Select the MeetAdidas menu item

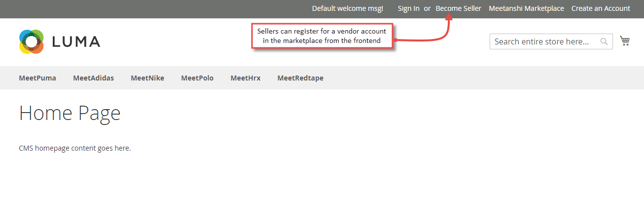(94, 78)
